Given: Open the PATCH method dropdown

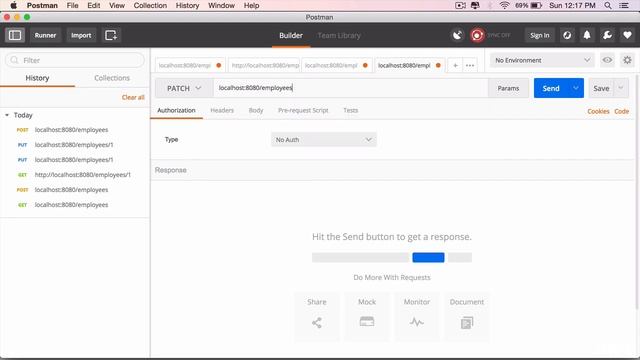Looking at the screenshot, I should tap(184, 88).
